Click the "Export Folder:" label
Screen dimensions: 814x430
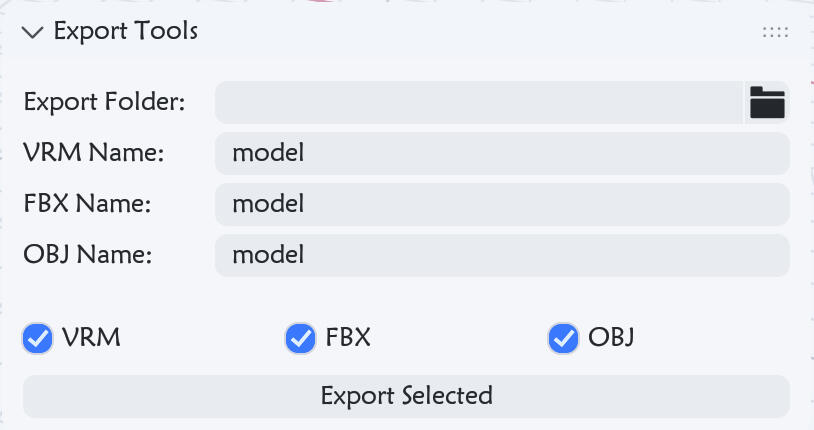click(x=104, y=102)
